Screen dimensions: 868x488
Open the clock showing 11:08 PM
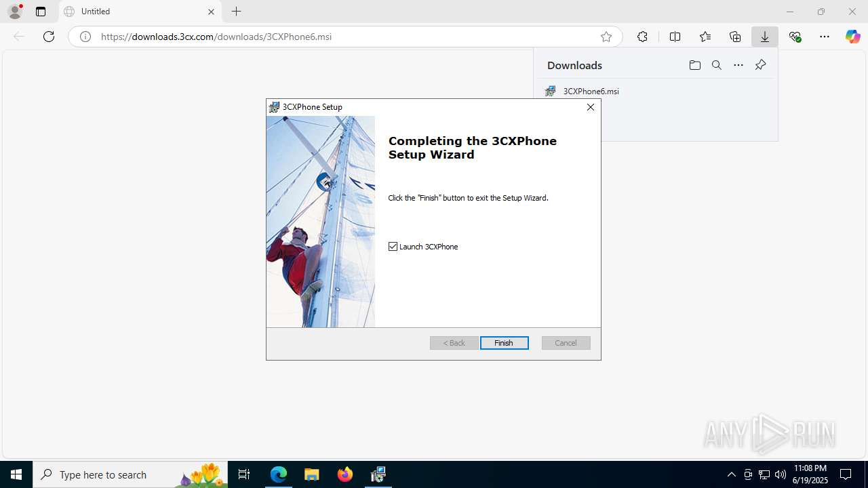click(x=810, y=474)
